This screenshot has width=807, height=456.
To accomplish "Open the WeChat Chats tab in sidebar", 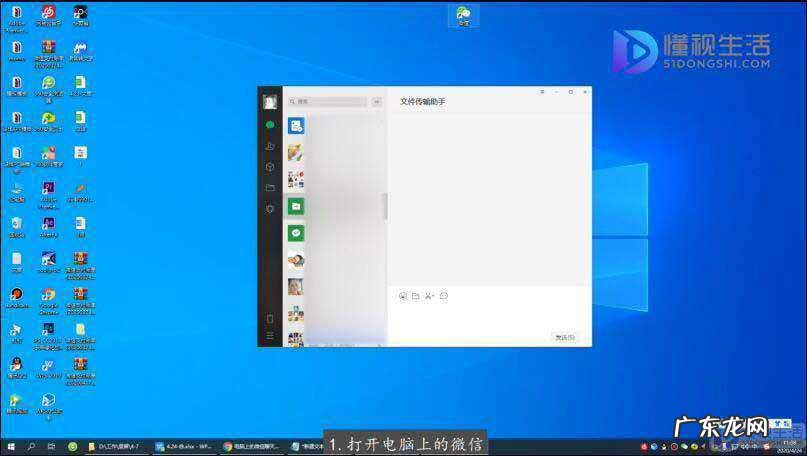I will (270, 125).
